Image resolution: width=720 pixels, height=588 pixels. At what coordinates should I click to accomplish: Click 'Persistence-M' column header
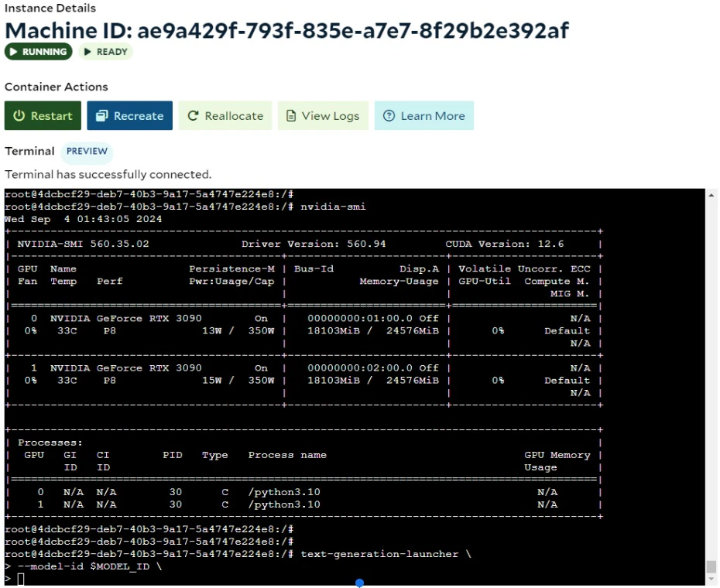click(231, 268)
